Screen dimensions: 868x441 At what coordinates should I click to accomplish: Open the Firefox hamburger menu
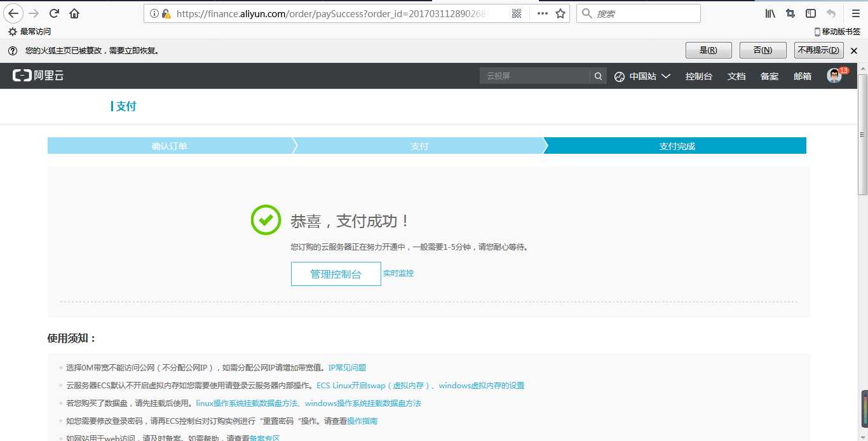[x=855, y=13]
